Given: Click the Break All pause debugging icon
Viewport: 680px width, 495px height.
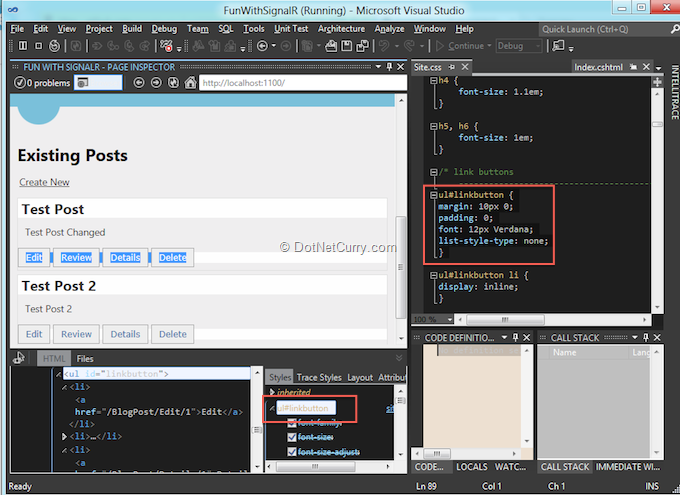Looking at the screenshot, I should [x=23, y=46].
